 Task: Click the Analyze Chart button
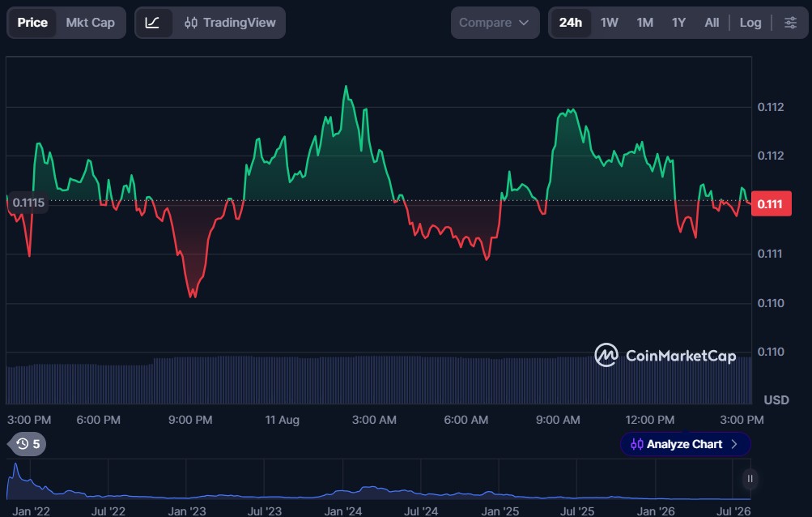[x=685, y=444]
